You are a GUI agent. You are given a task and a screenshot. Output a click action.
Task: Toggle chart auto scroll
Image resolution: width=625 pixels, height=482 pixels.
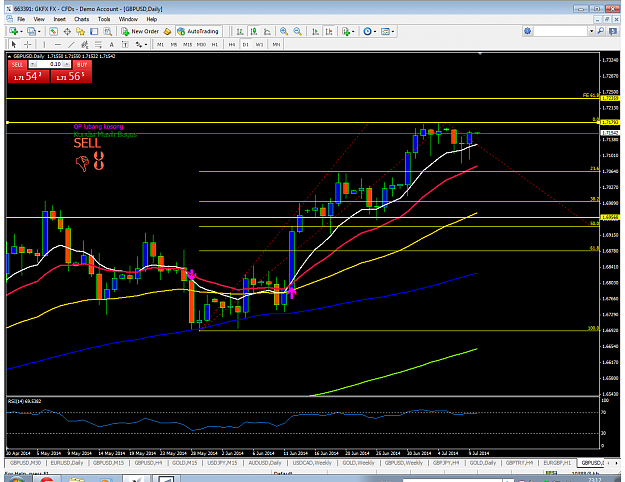315,31
